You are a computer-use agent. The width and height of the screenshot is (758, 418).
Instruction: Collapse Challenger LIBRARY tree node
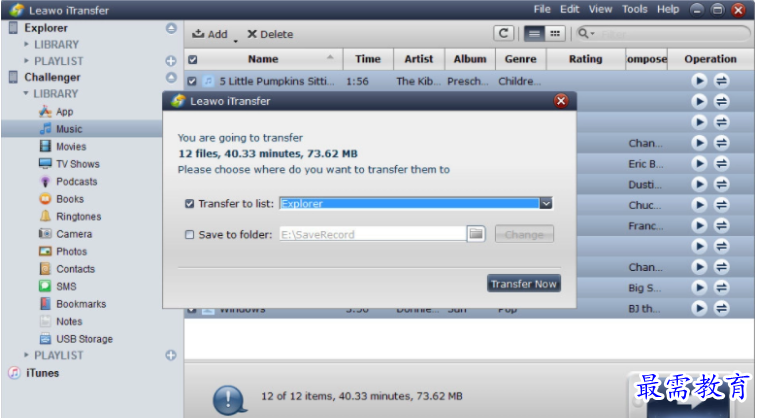(x=26, y=93)
